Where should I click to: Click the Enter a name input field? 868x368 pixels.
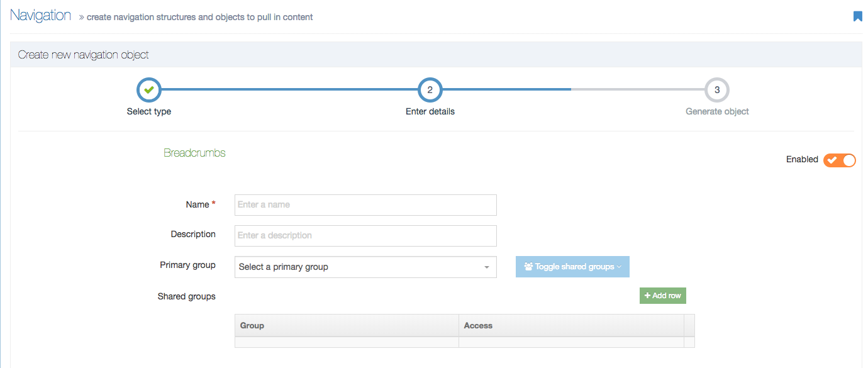[x=365, y=204]
